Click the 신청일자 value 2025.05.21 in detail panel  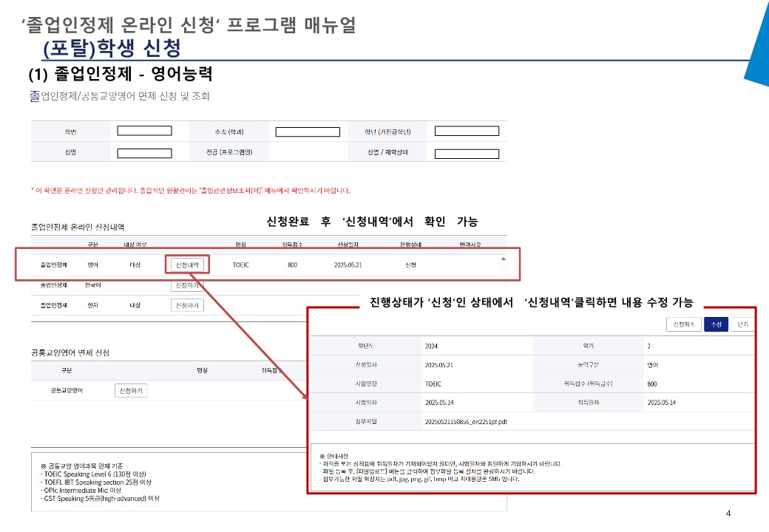(439, 365)
